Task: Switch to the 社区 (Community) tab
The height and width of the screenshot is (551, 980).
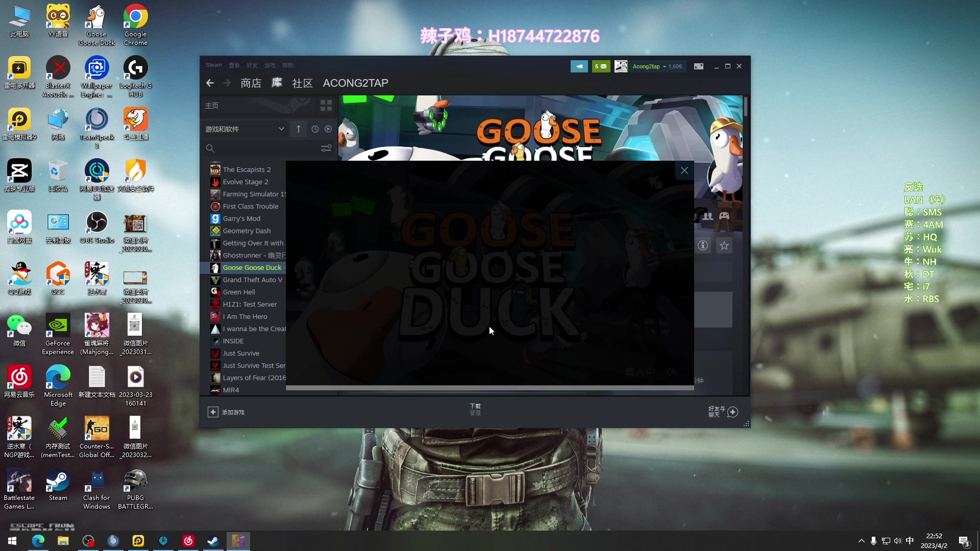Action: pos(302,83)
